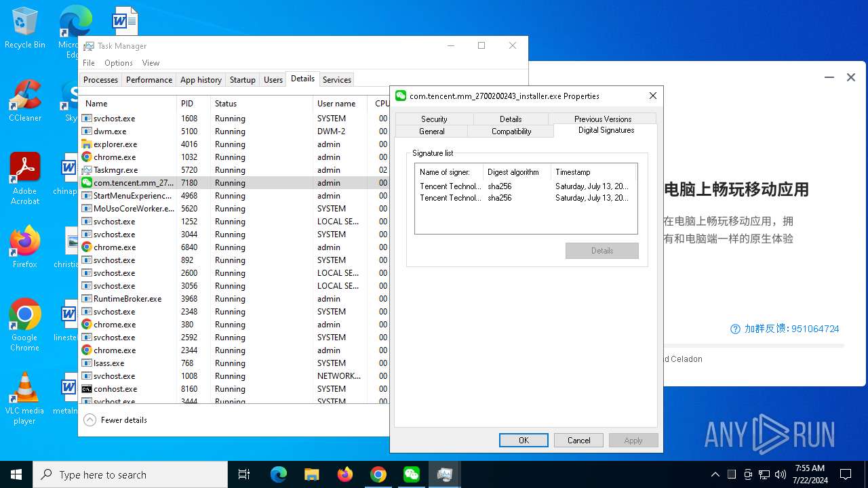Sort processes by User name column
Screen dimensions: 868x488
[340, 104]
